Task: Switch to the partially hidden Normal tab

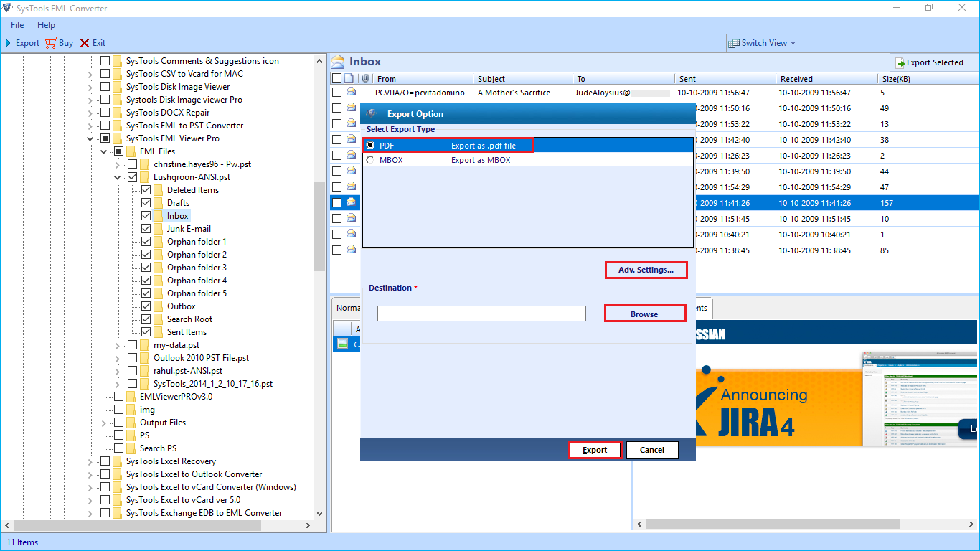Action: (348, 308)
